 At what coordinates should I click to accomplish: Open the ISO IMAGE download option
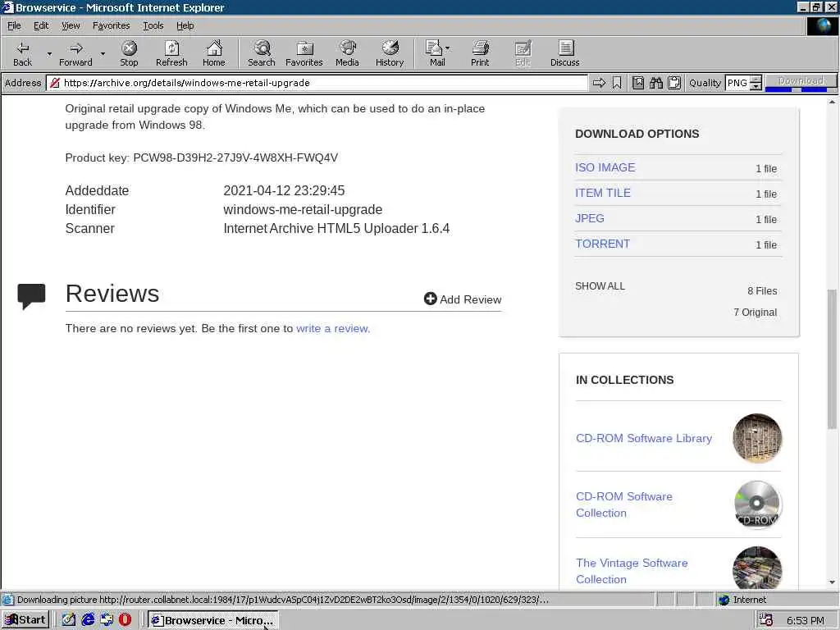pos(605,167)
